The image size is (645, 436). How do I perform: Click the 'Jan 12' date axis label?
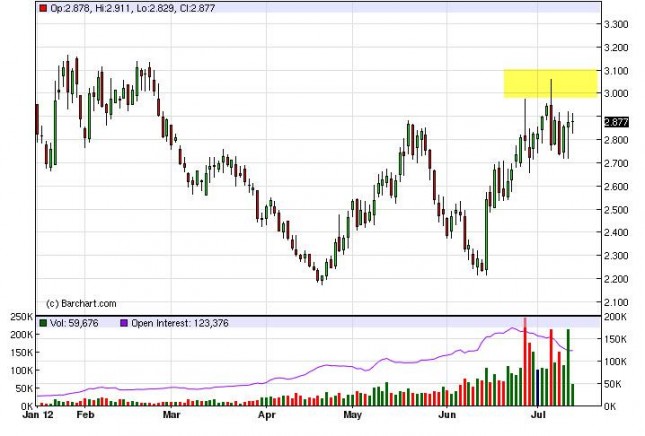coord(38,415)
